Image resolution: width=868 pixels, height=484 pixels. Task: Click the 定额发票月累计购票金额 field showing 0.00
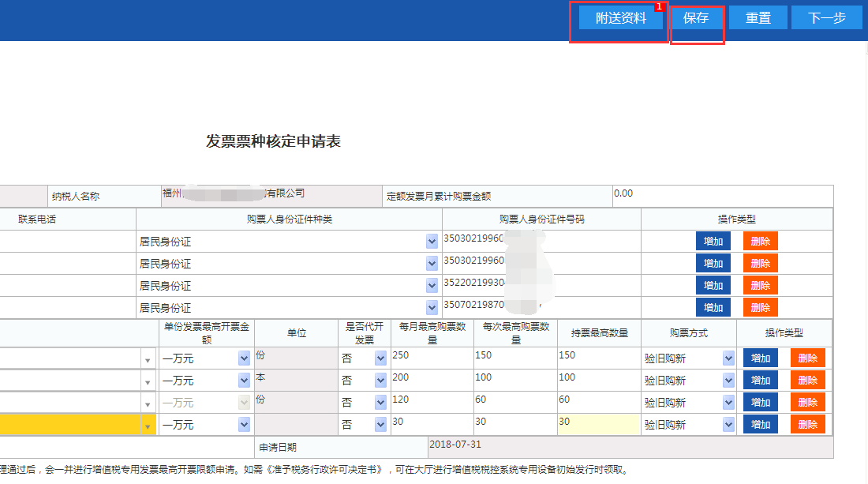click(x=722, y=196)
